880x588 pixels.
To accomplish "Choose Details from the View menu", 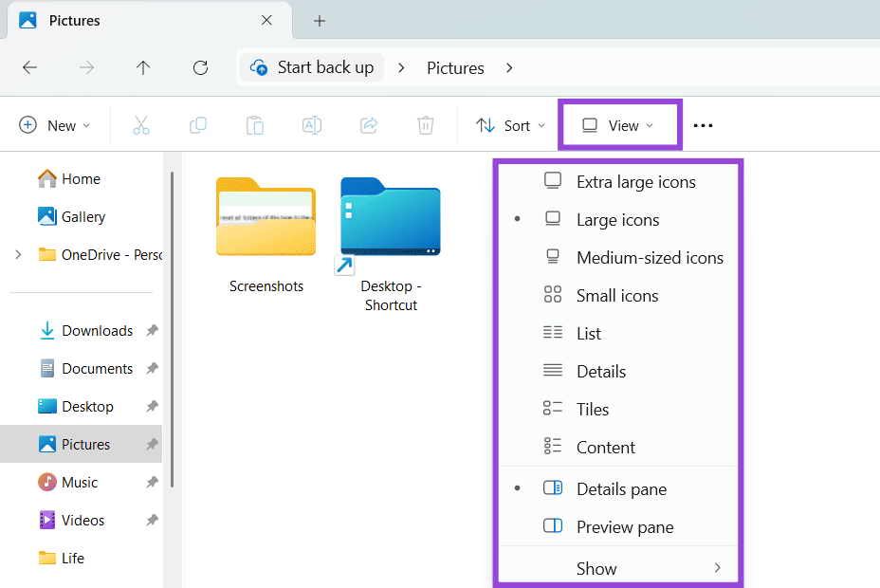I will click(601, 372).
